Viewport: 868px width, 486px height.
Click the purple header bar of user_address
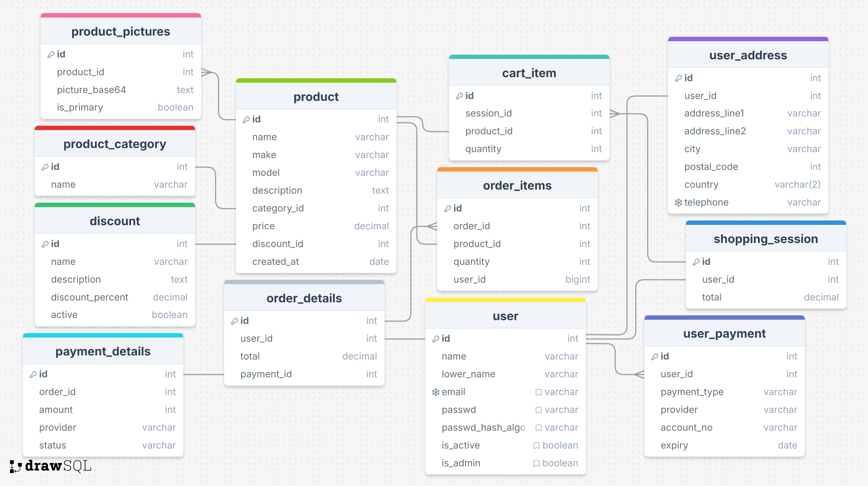[x=748, y=38]
